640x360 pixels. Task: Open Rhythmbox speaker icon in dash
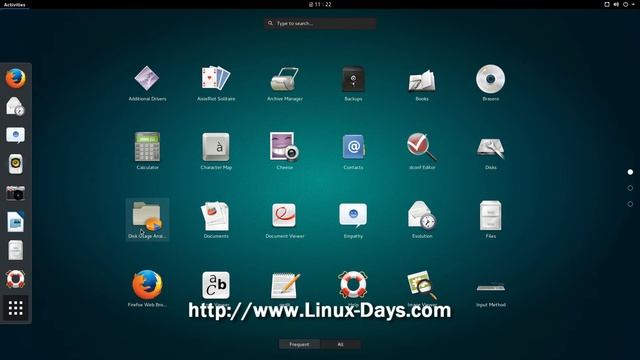(16, 164)
